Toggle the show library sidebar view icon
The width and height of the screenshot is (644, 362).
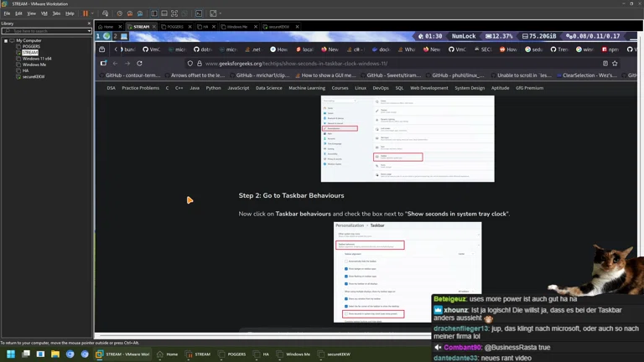click(154, 13)
